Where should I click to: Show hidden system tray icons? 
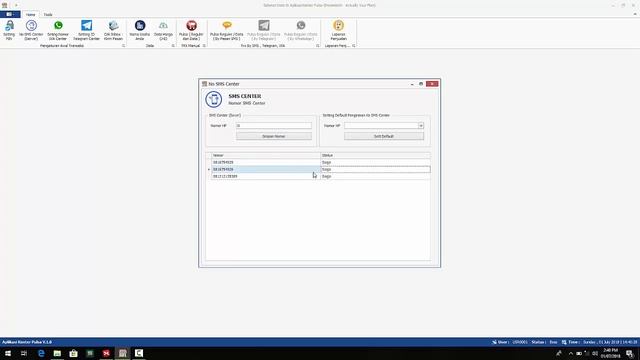pos(571,353)
